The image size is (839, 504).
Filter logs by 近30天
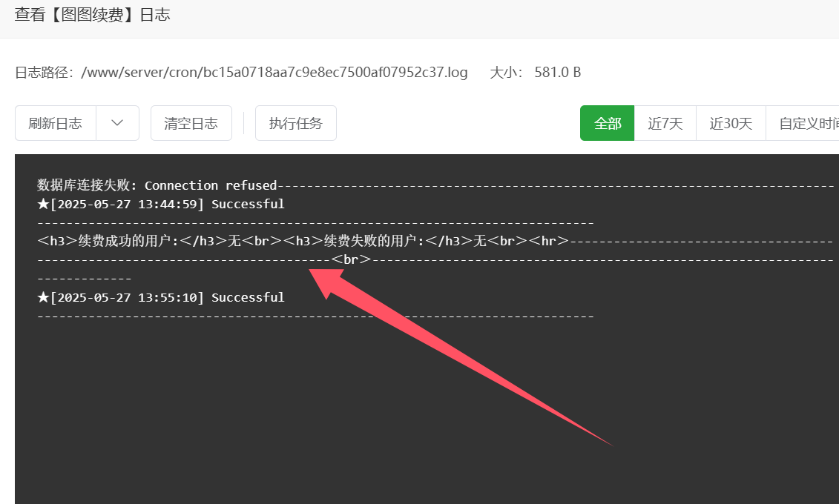731,123
